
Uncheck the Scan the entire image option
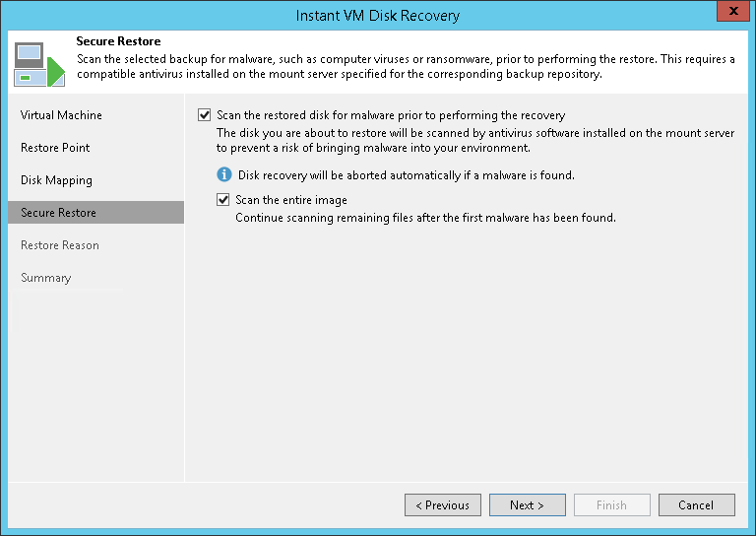click(224, 200)
